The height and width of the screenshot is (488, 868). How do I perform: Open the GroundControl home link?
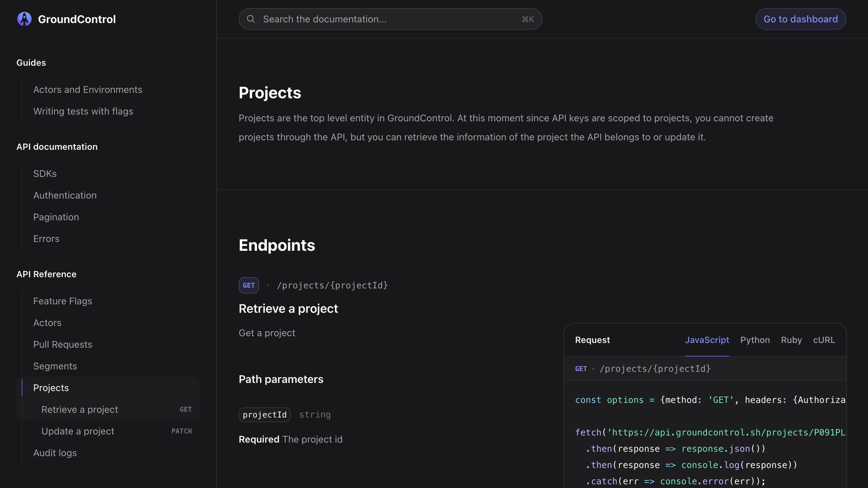click(66, 19)
